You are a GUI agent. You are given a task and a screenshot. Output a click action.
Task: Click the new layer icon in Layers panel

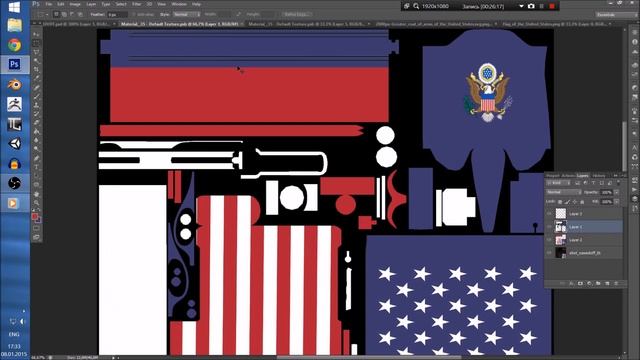click(607, 283)
